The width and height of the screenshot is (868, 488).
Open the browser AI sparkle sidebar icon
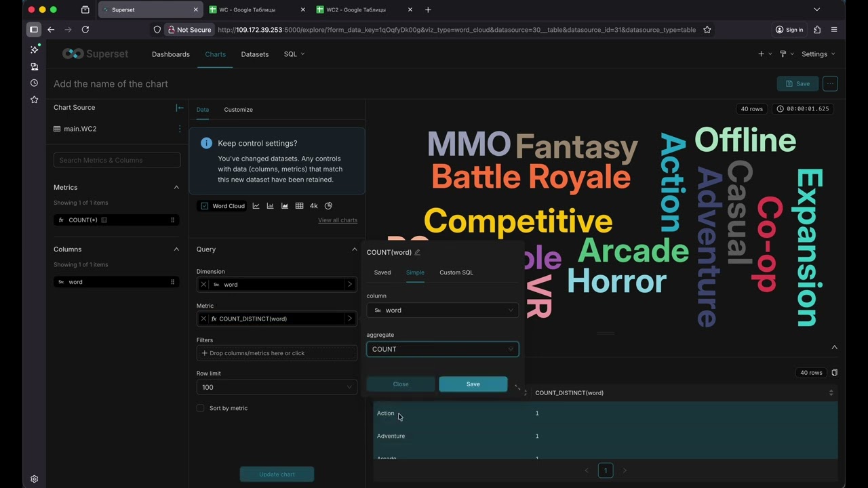pos(35,50)
